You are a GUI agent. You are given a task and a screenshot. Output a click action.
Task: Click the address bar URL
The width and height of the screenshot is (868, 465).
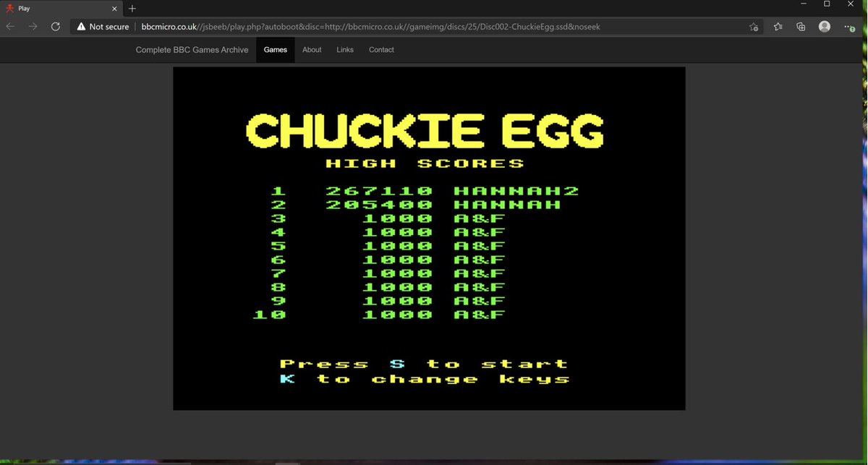coord(370,27)
